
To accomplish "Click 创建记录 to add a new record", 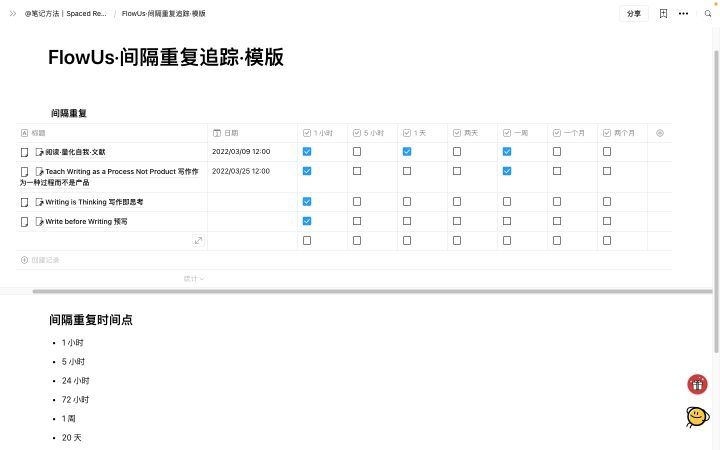I will pos(40,260).
